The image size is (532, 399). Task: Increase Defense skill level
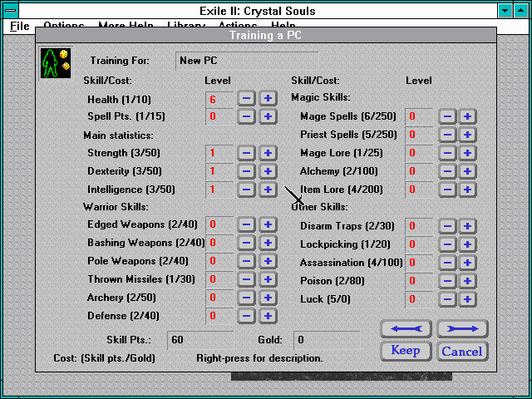pyautogui.click(x=268, y=316)
